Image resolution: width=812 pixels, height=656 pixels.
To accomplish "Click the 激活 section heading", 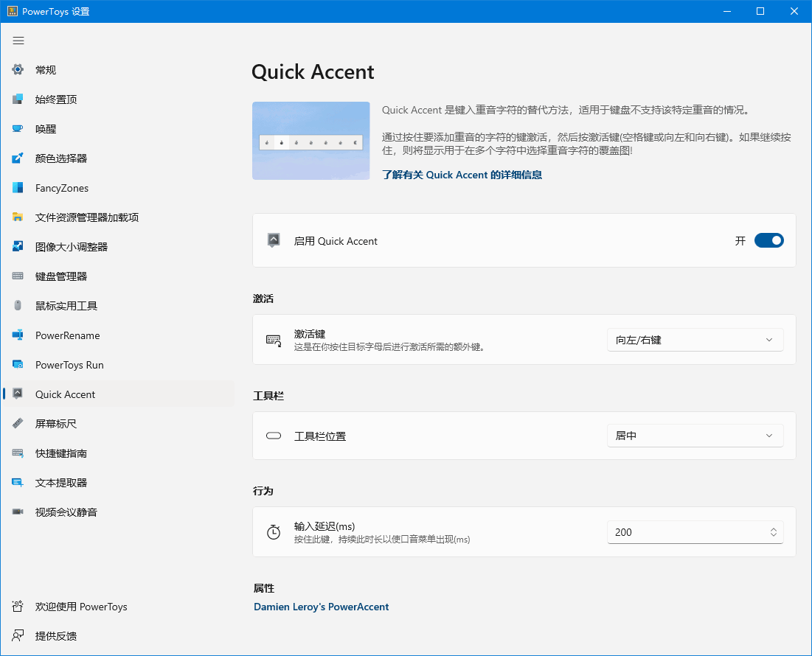I will click(x=263, y=299).
